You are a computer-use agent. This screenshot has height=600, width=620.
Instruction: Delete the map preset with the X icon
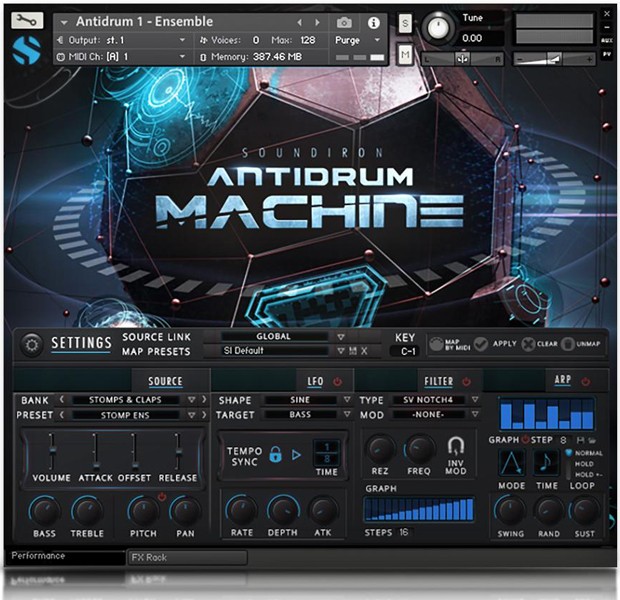coord(364,351)
